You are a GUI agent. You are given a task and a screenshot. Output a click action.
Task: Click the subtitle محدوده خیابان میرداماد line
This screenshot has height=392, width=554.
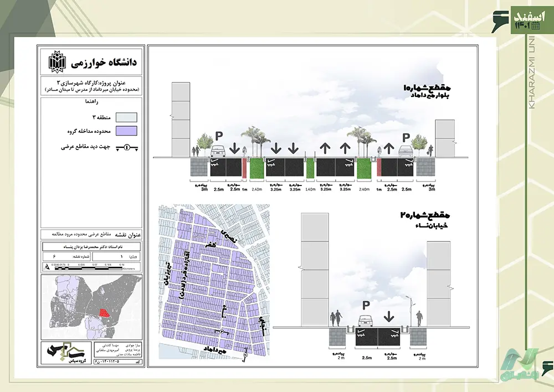click(x=91, y=90)
